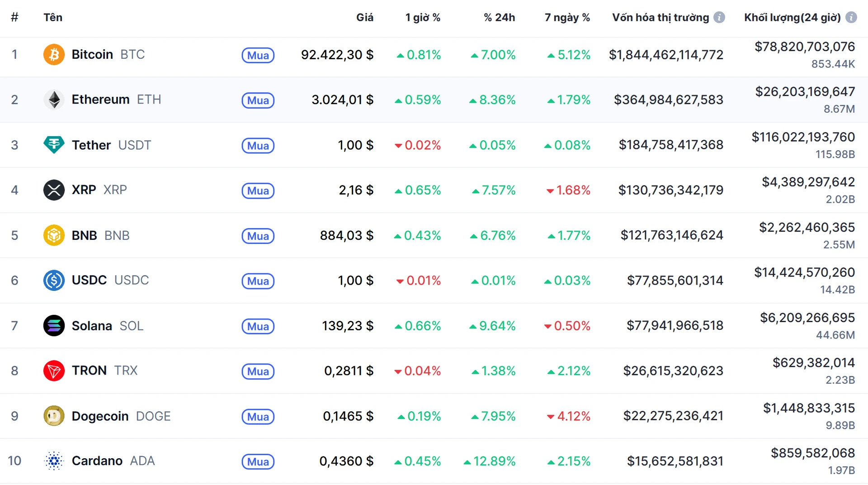
Task: Open the 24h volume info icon
Action: tap(851, 18)
